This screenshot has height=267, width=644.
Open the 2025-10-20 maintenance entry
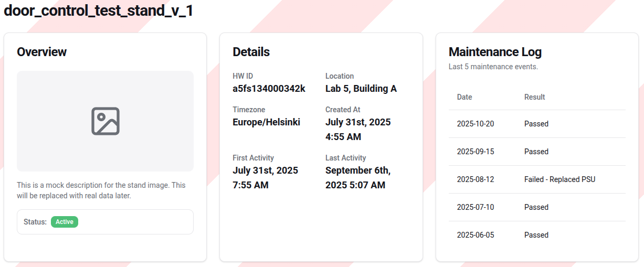coord(476,124)
